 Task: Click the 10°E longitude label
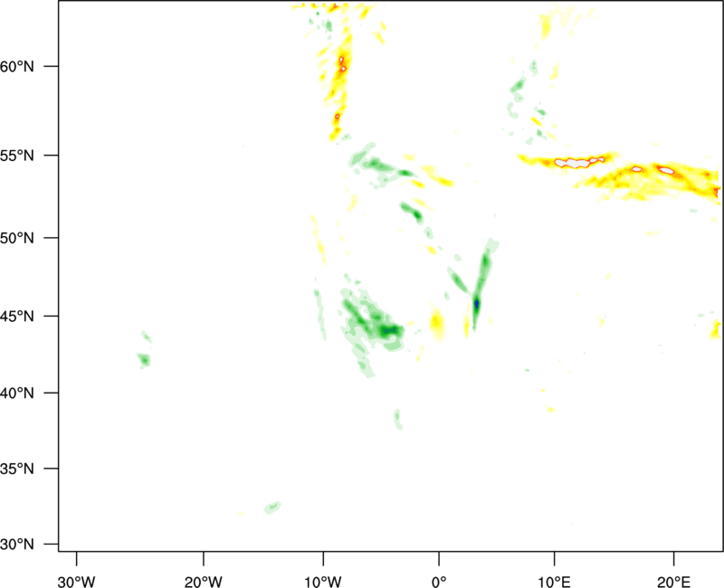554,582
